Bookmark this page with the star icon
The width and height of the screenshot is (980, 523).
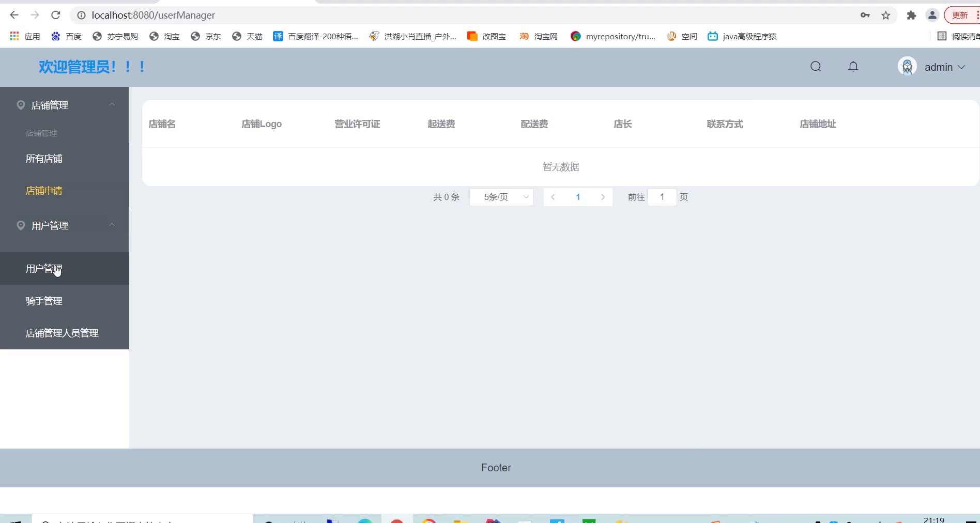pos(886,16)
